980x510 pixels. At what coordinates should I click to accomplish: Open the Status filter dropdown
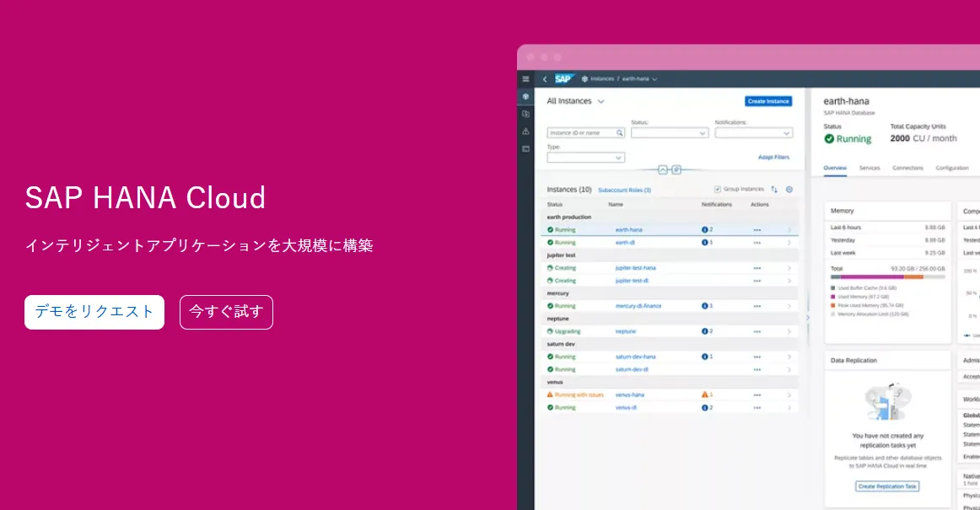point(670,133)
